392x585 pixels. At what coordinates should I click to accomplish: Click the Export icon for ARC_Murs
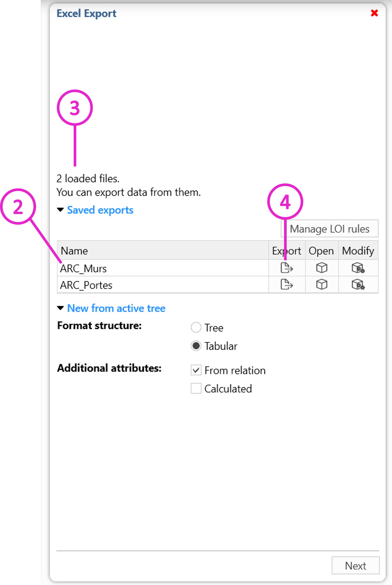[x=287, y=268]
